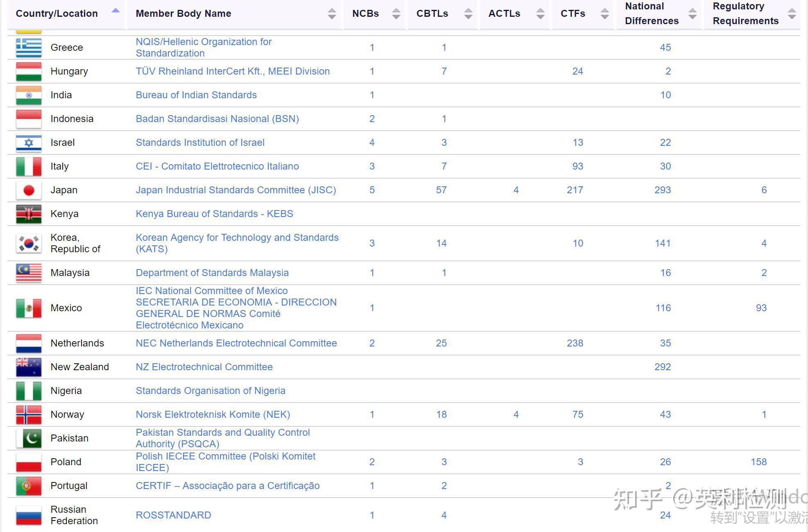Click the Republic of Korea flag icon
Image resolution: width=808 pixels, height=532 pixels.
[29, 243]
